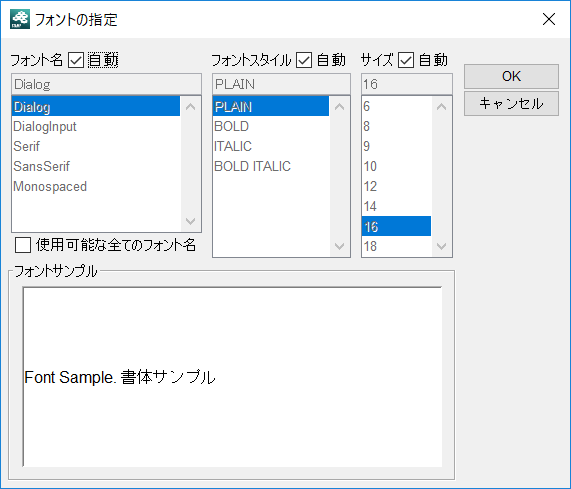The image size is (571, 489).
Task: Click the OK button
Action: click(511, 76)
